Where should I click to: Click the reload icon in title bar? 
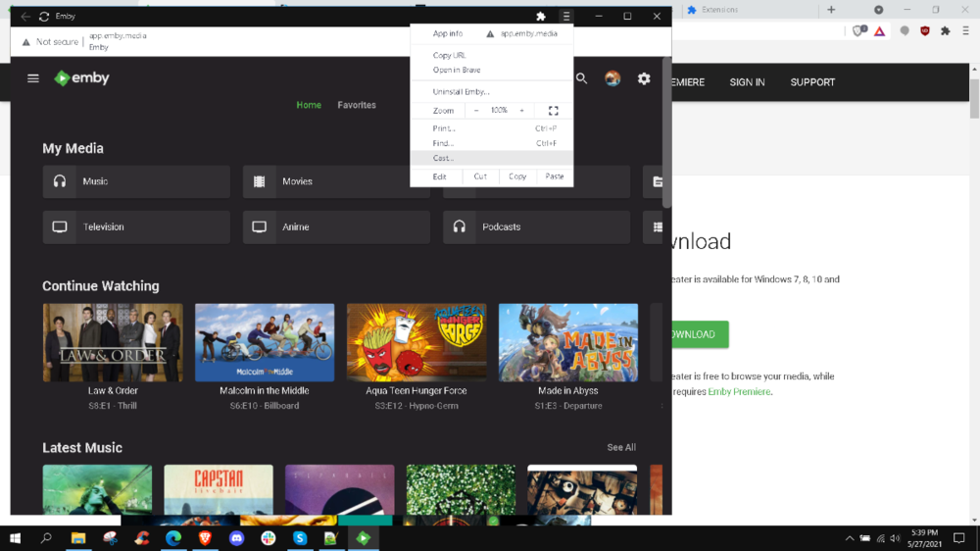point(44,17)
